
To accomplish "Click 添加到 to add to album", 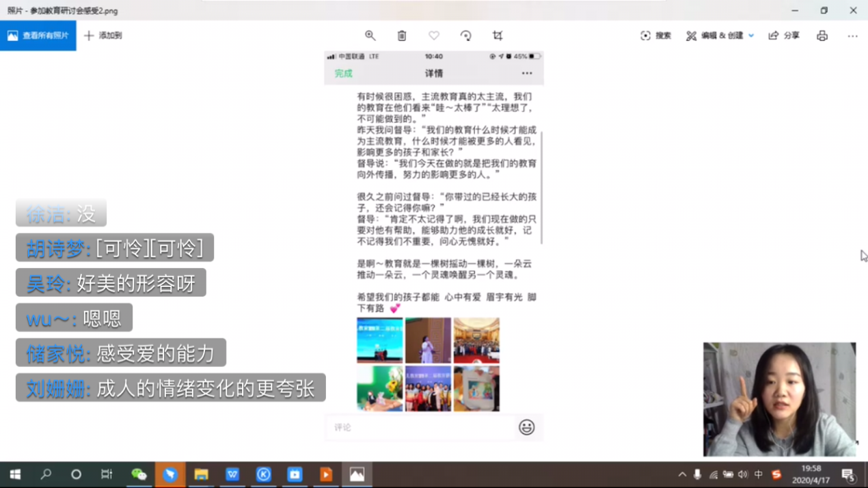I will [103, 36].
